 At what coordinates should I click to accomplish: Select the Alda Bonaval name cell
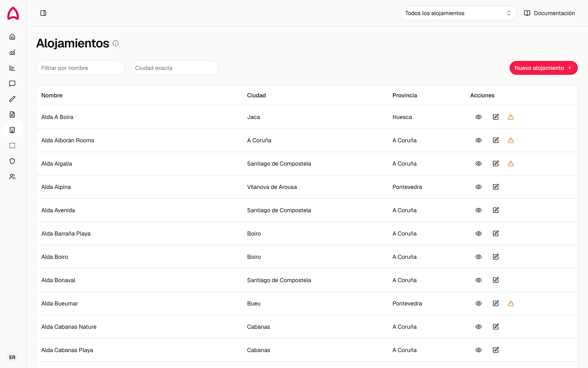(58, 280)
